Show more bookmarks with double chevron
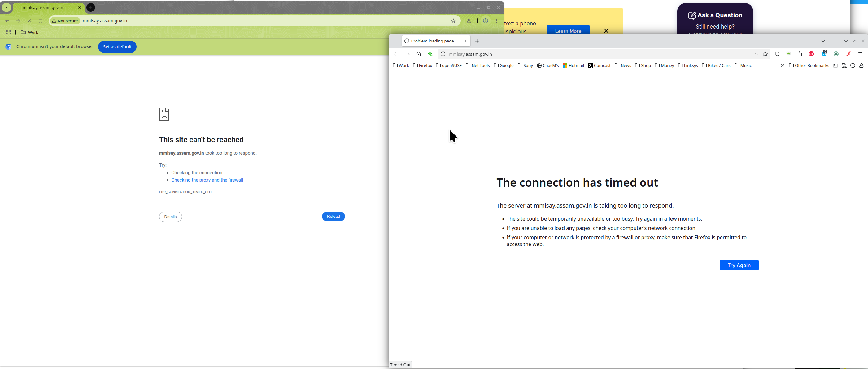The width and height of the screenshot is (868, 369). point(782,66)
